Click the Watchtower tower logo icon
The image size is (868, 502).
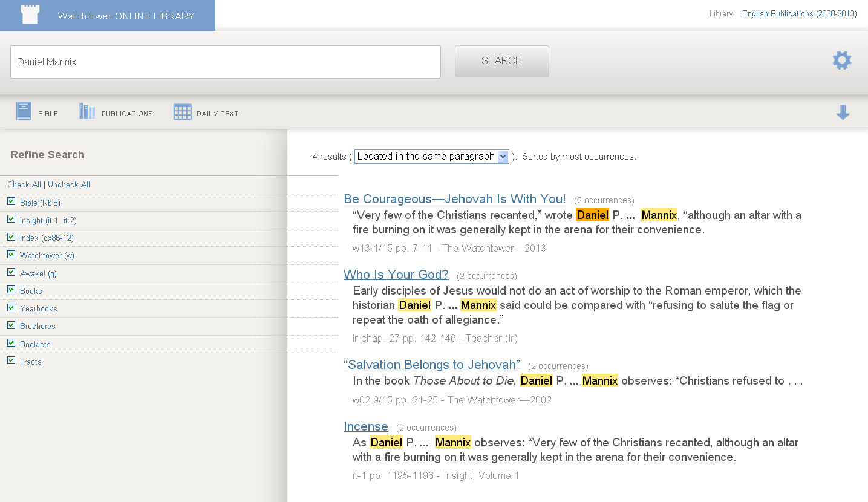click(30, 15)
